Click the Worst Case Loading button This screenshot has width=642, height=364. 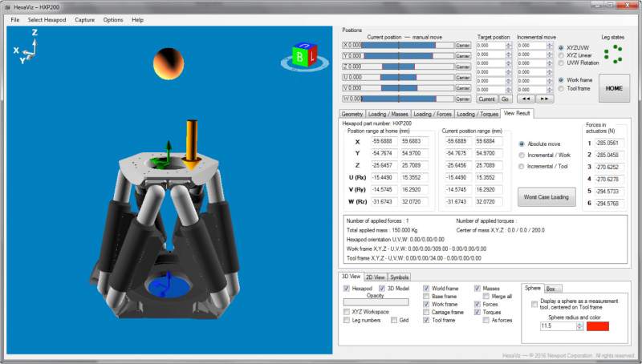click(547, 196)
